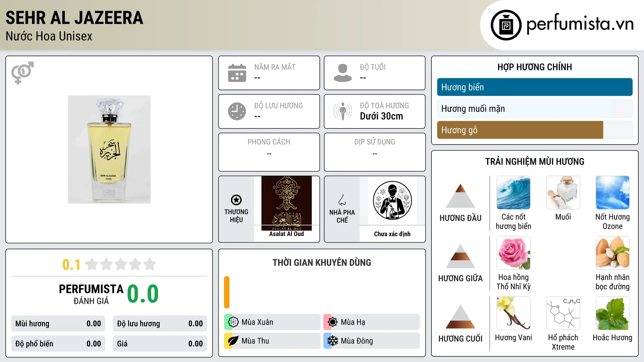Click the Dịp sử dụng label
The height and width of the screenshot is (362, 644).
coord(375,142)
